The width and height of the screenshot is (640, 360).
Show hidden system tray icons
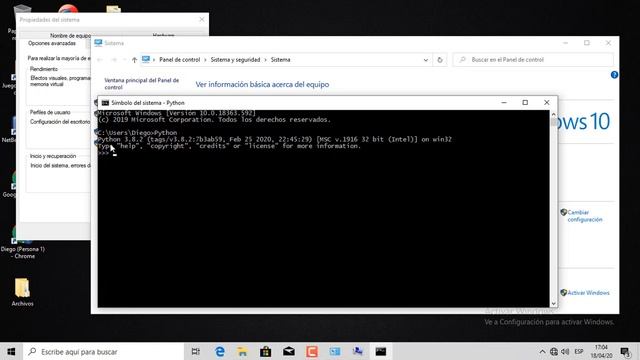pos(542,351)
